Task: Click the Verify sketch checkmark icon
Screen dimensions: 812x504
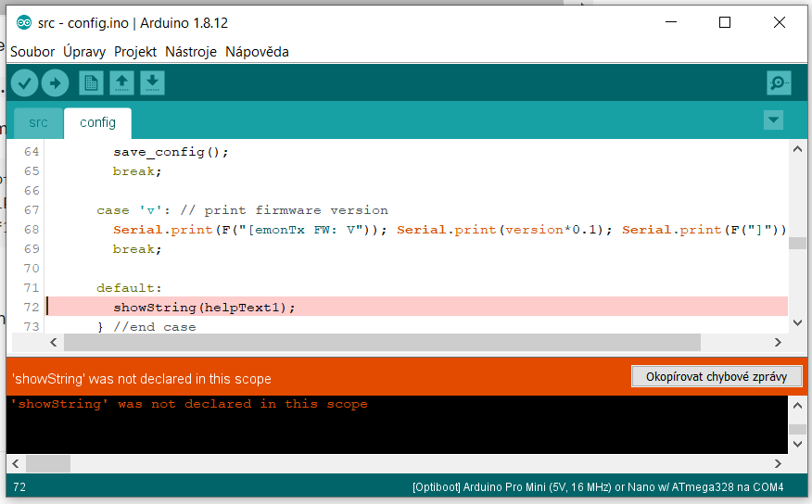Action: pos(25,83)
